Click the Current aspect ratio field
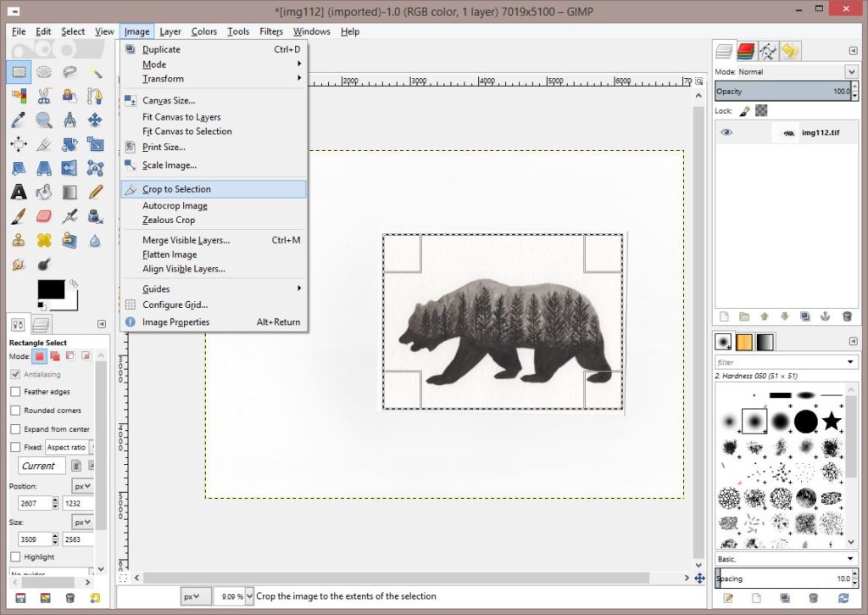The height and width of the screenshot is (615, 868). pos(42,466)
